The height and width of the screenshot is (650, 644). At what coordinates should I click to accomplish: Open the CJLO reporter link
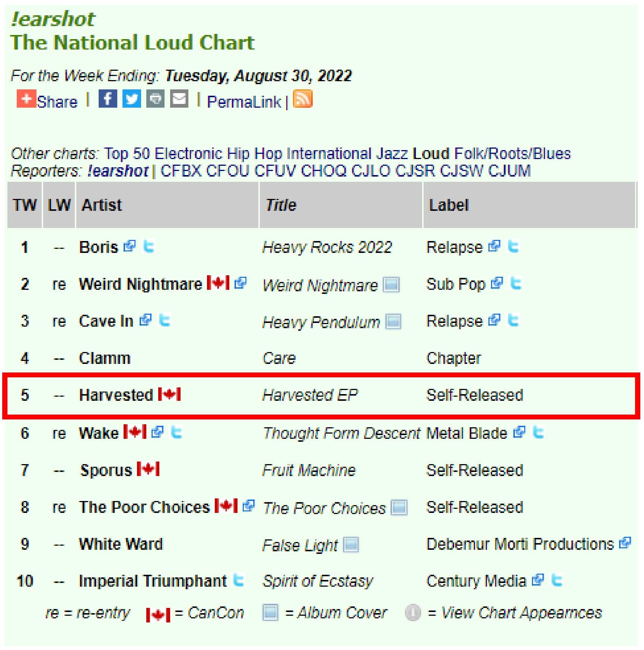[371, 171]
